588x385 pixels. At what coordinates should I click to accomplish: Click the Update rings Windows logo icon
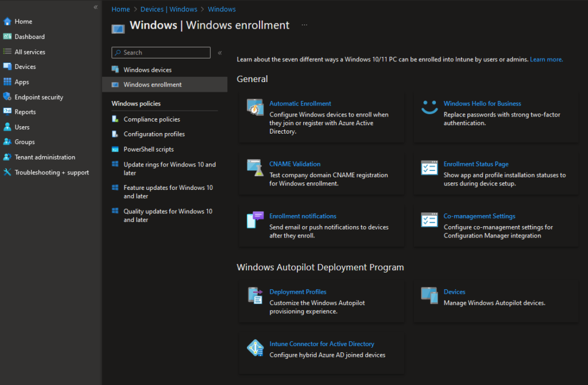pyautogui.click(x=115, y=164)
